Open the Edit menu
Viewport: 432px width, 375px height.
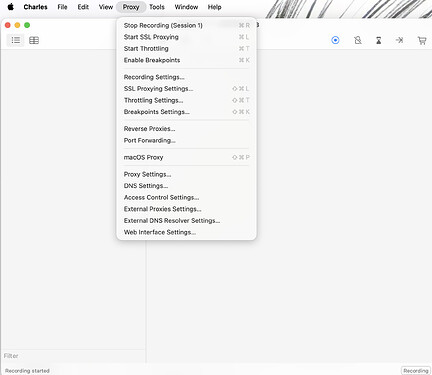83,7
